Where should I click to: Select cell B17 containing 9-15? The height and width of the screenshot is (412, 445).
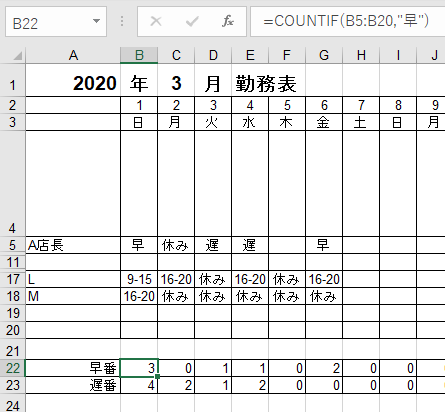click(x=139, y=279)
